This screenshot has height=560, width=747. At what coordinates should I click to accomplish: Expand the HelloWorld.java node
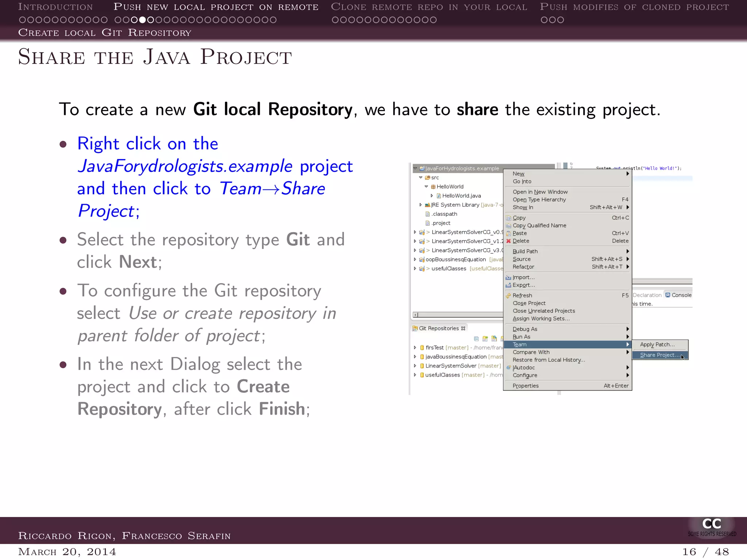[x=432, y=196]
